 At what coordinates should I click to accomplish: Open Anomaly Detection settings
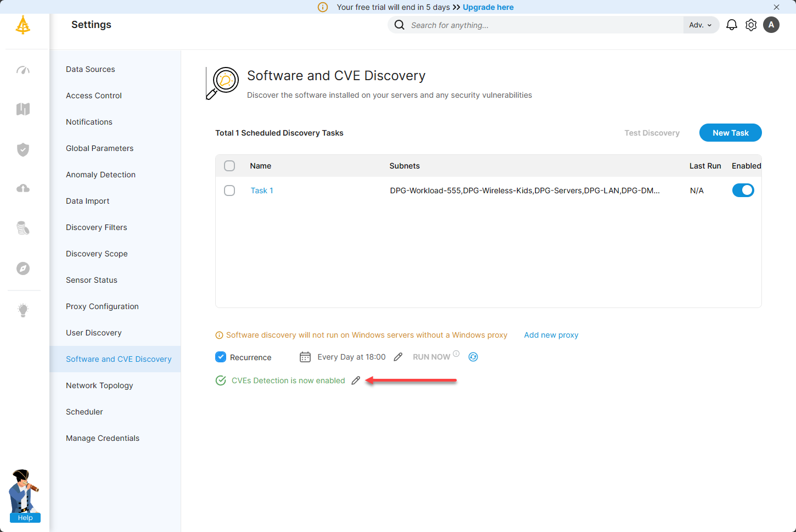(x=100, y=175)
